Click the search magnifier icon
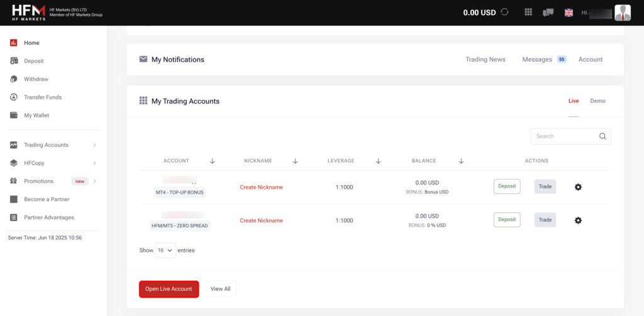The width and height of the screenshot is (644, 316). [602, 137]
